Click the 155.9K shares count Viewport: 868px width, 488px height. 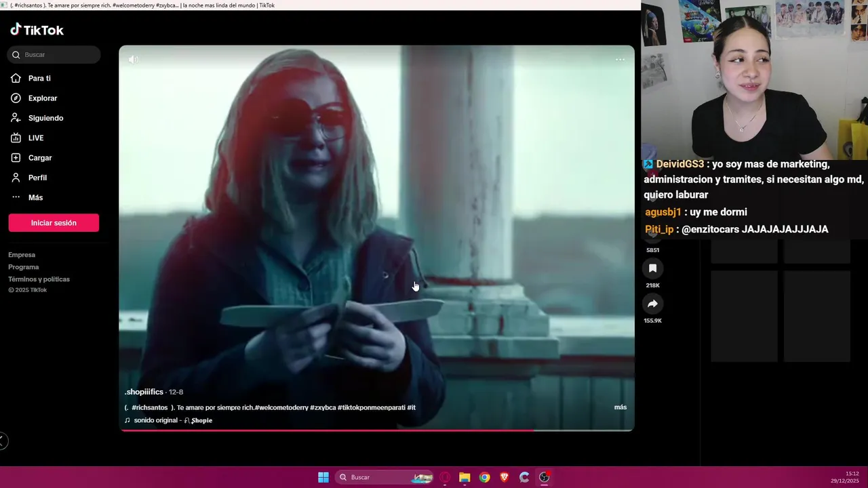click(x=652, y=321)
